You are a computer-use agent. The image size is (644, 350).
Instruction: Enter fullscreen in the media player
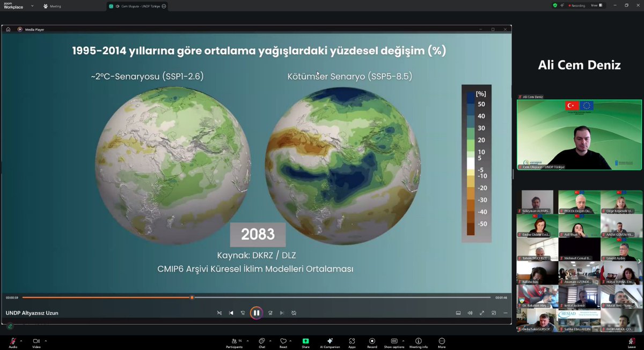[x=483, y=312]
